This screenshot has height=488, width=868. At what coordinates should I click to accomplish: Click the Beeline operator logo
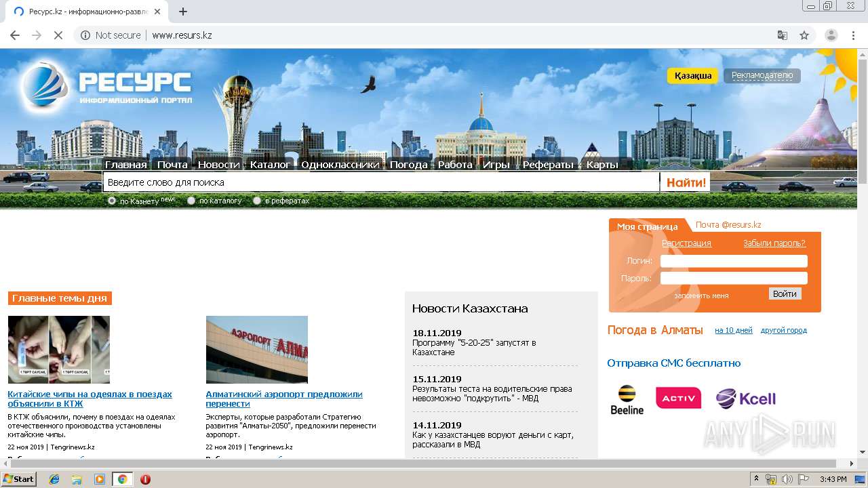(627, 400)
